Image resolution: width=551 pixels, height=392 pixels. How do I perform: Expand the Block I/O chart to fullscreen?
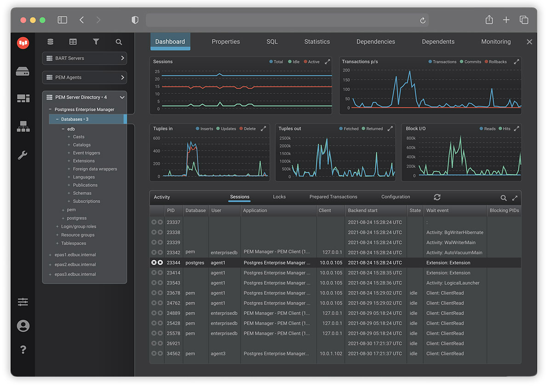pyautogui.click(x=517, y=129)
